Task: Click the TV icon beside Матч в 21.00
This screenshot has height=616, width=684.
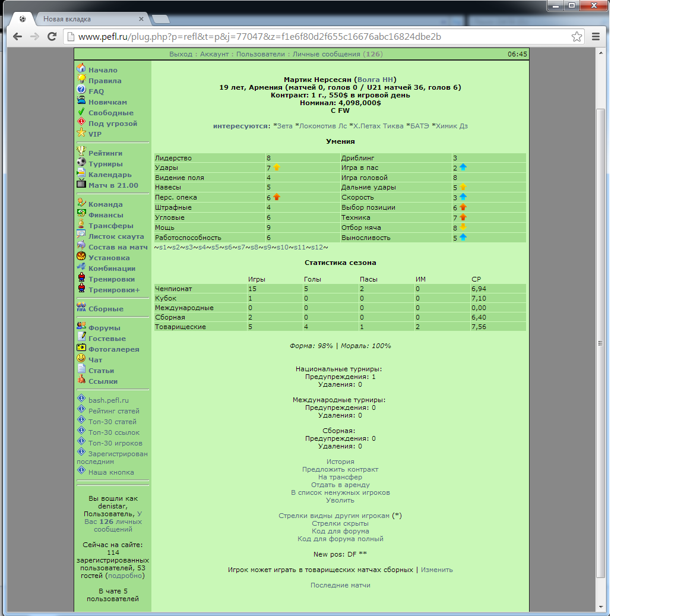Action: (81, 184)
